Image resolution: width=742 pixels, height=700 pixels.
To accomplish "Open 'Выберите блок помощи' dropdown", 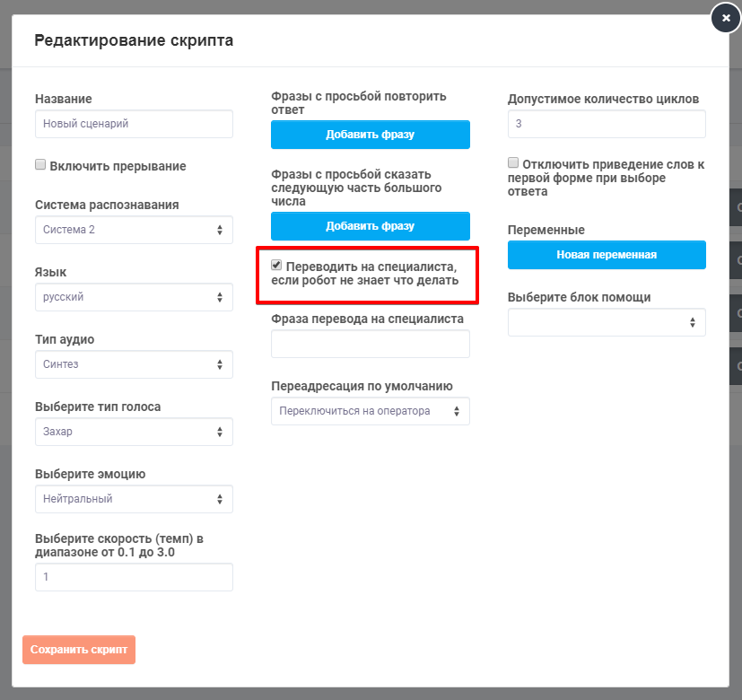I will (x=607, y=322).
